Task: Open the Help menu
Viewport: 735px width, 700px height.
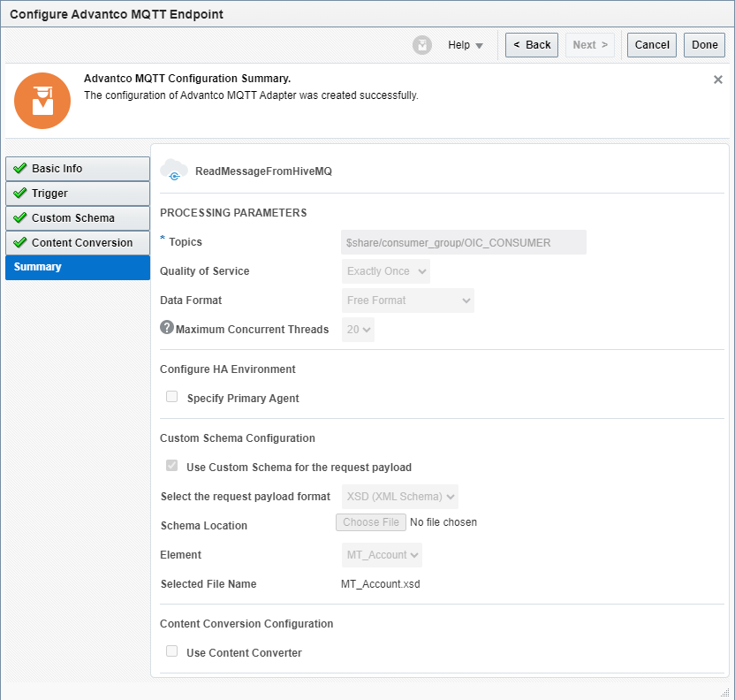Action: 466,45
